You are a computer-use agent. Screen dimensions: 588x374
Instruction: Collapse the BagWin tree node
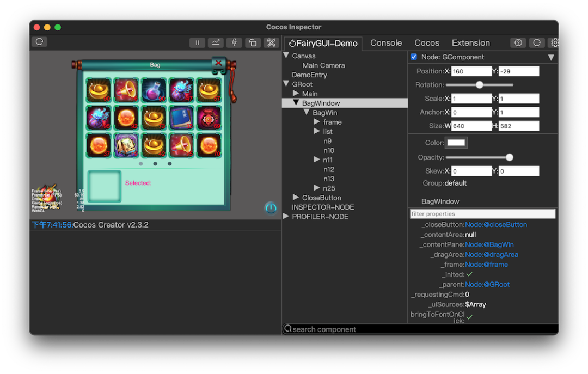(x=307, y=112)
